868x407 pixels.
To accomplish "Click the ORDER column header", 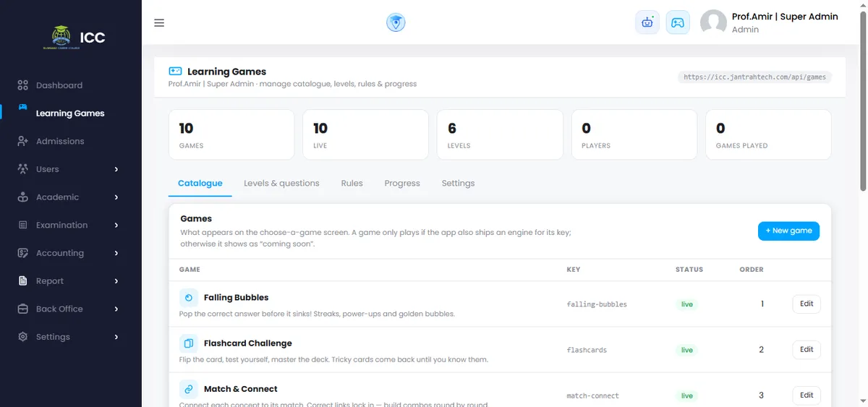I will pyautogui.click(x=752, y=270).
